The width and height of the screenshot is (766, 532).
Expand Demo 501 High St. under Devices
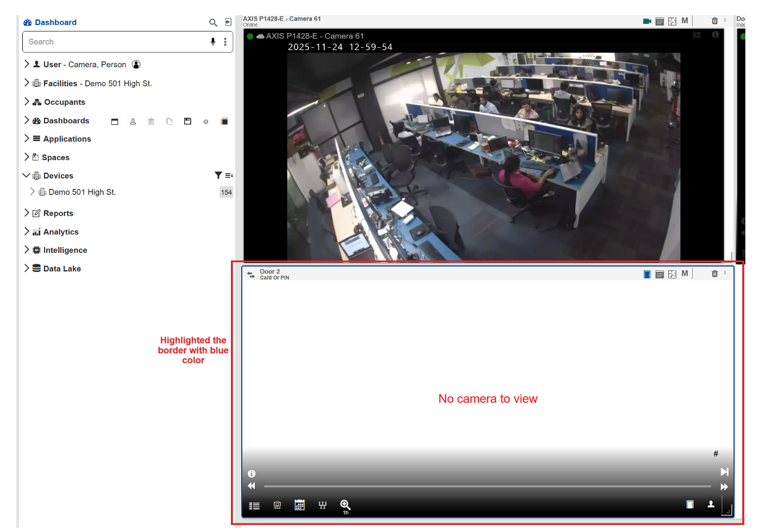pos(33,192)
